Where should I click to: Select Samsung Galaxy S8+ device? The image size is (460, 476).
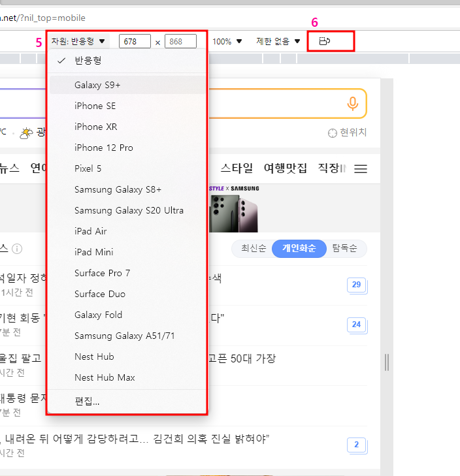[127, 190]
